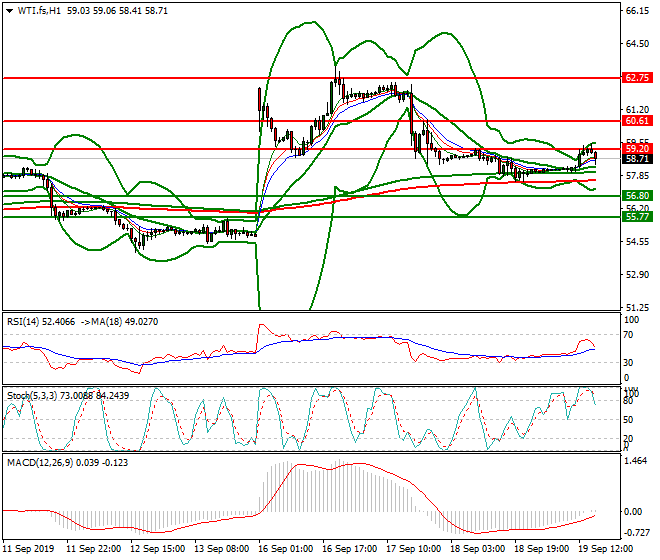660x560 pixels.
Task: Click the 54.55 price axis value
Action: tap(637, 242)
